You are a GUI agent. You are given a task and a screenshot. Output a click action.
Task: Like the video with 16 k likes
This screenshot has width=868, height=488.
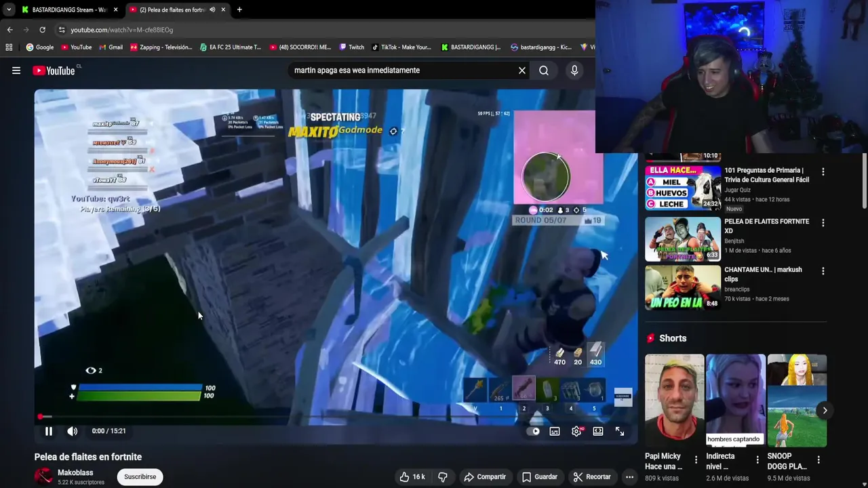(x=412, y=477)
